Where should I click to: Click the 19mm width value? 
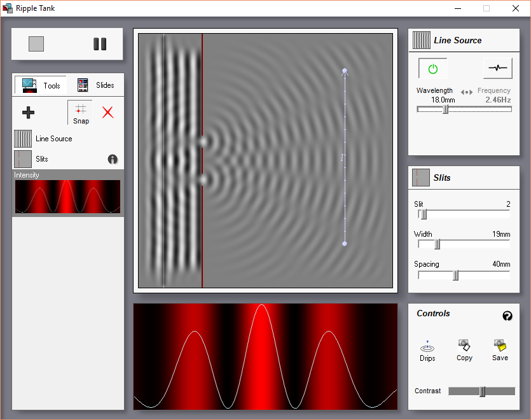tap(501, 234)
